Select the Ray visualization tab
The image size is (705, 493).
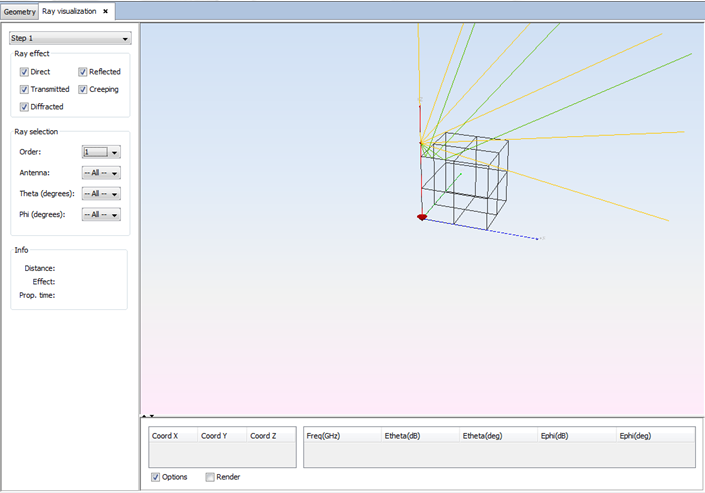tap(69, 11)
